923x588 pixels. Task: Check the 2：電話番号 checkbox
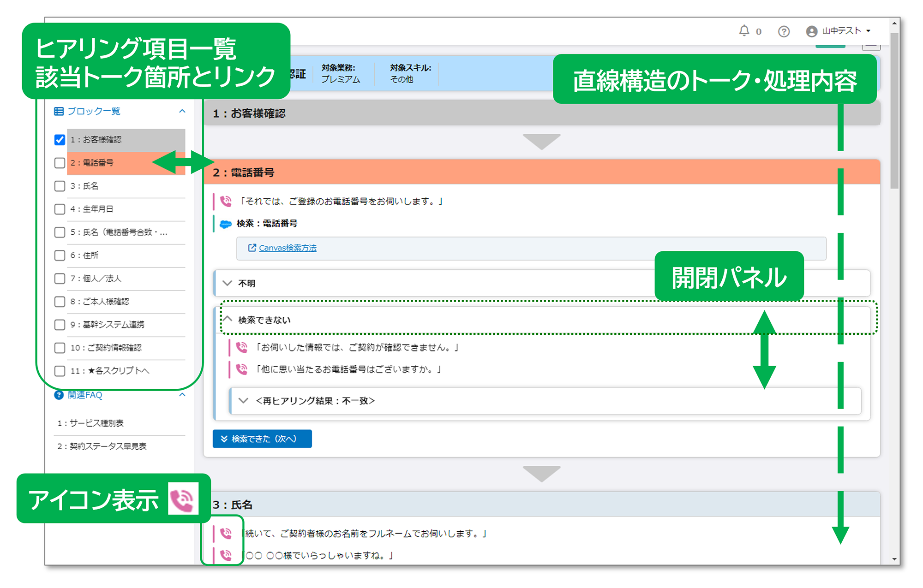[x=60, y=163]
